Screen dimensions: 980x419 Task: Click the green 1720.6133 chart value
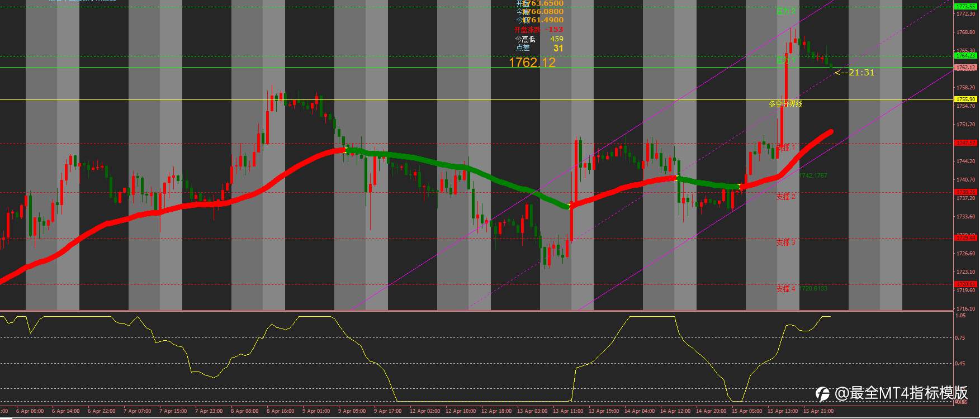813,288
